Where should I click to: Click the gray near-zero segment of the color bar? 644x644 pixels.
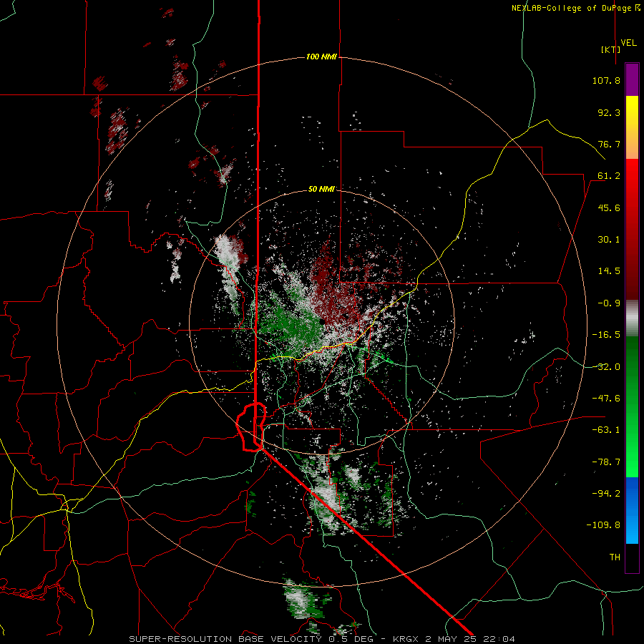point(632,318)
